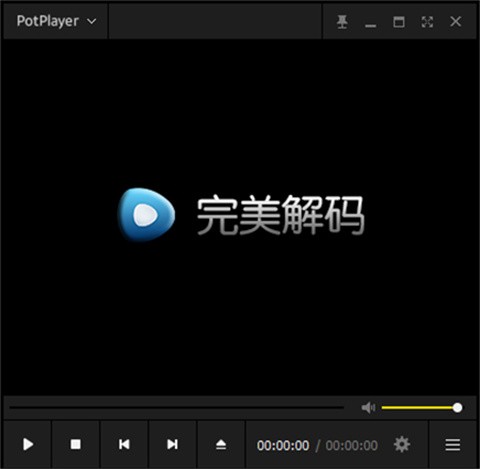
Task: Mute audio via the speaker icon
Action: 368,407
